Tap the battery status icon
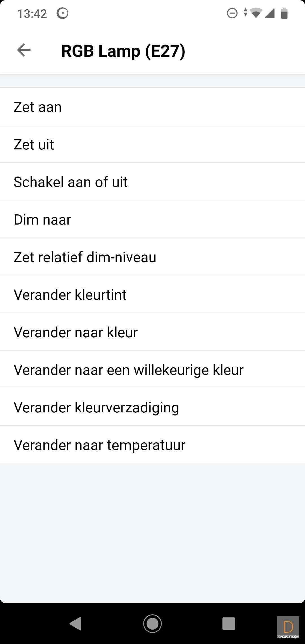The image size is (305, 644). point(284,13)
